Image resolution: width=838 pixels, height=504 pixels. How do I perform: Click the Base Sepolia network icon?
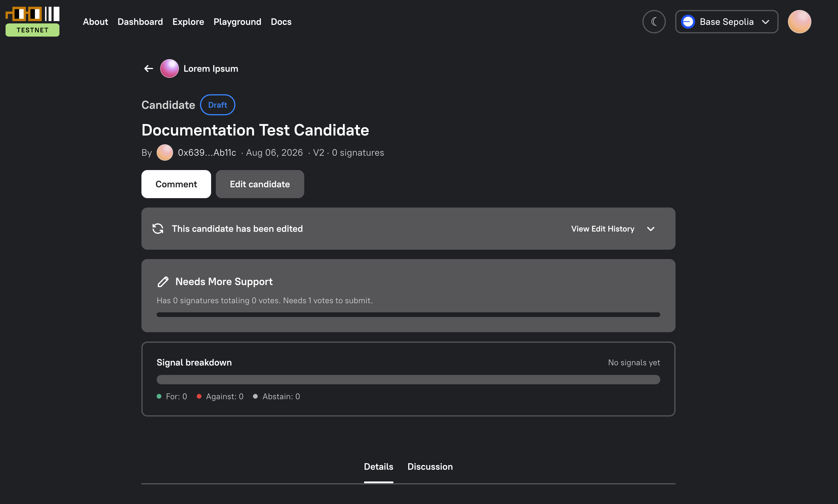tap(688, 22)
